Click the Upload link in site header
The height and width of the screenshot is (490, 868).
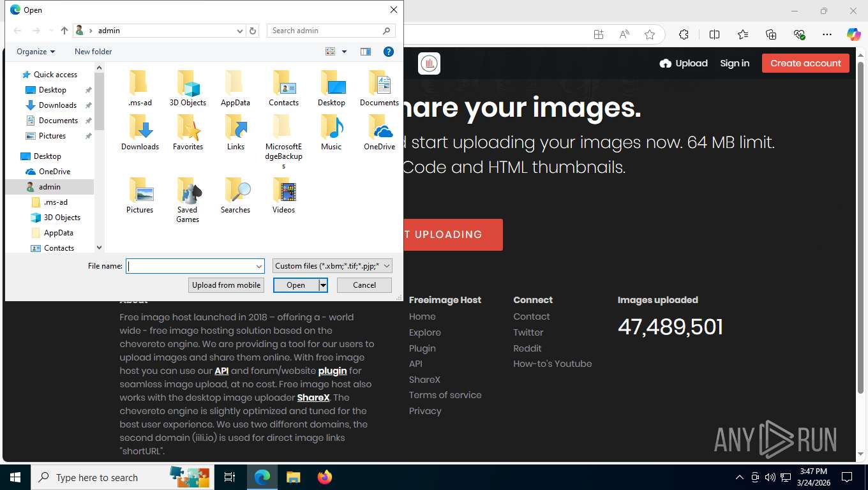click(684, 63)
